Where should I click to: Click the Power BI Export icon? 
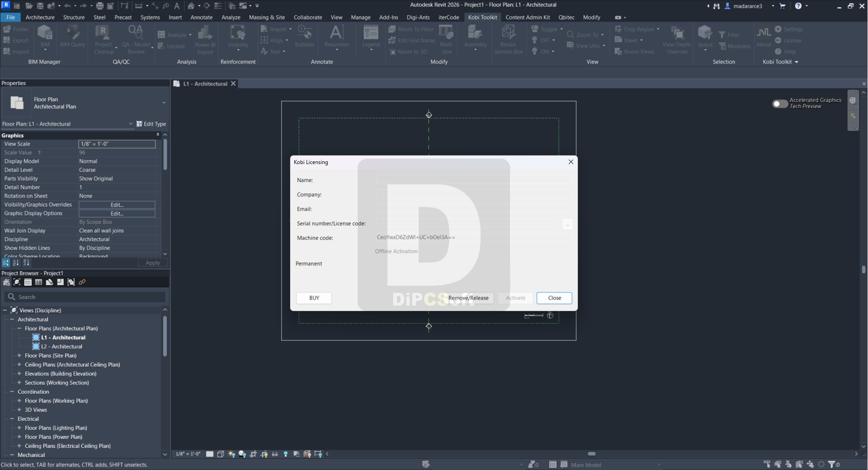[x=205, y=39]
